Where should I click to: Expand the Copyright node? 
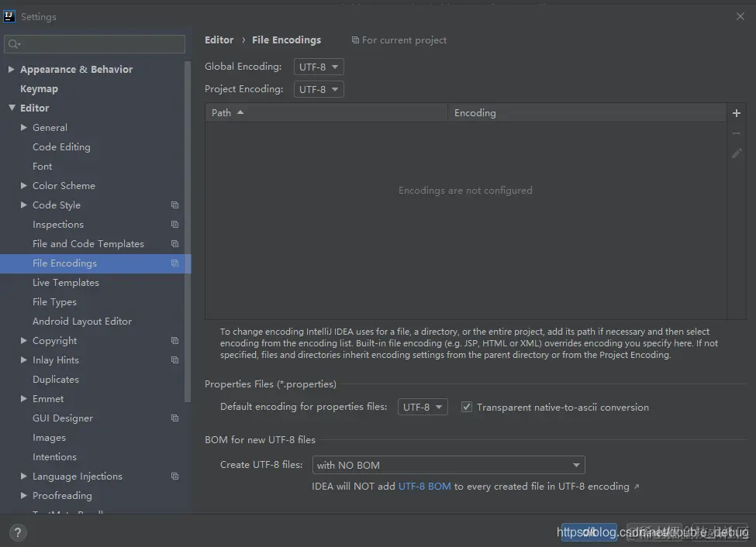coord(23,341)
